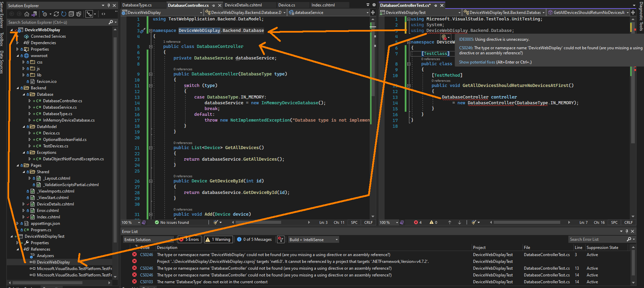644x288 pixels.
Task: Toggle SPC indicator in left editor
Action: coord(354,222)
